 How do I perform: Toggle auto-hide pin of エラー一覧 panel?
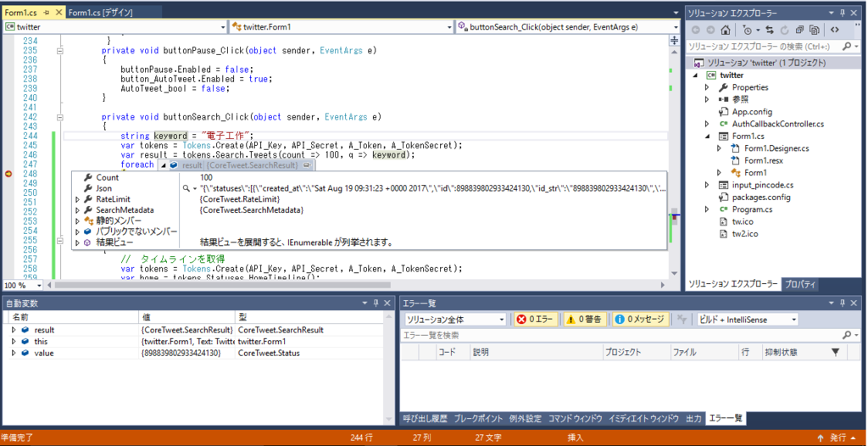(x=842, y=303)
